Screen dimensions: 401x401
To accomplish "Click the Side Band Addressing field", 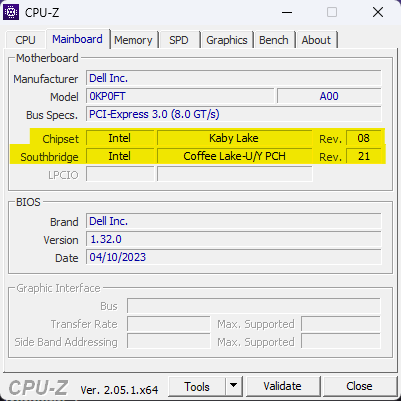I will tap(169, 342).
